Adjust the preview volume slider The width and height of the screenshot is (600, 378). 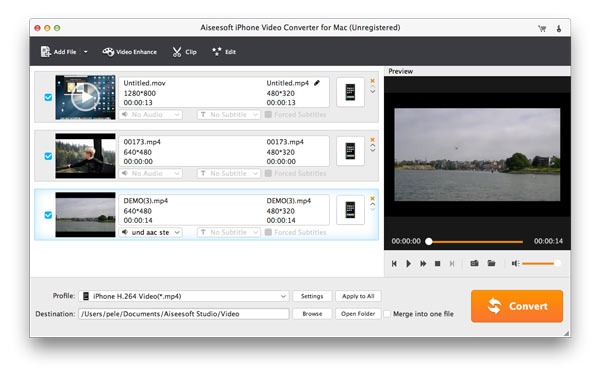(541, 263)
